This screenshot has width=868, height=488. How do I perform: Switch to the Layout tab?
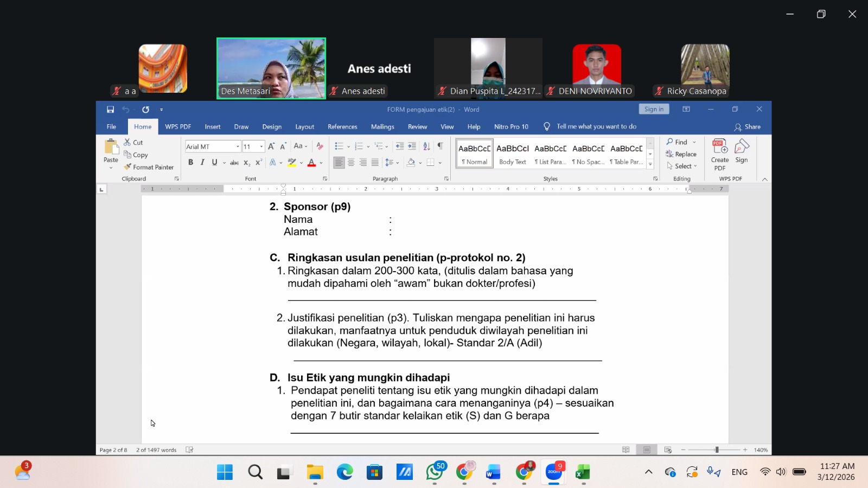[304, 127]
